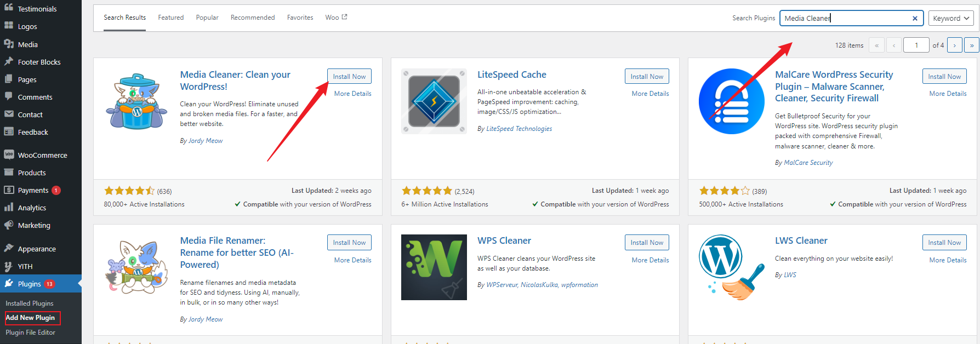Image resolution: width=980 pixels, height=344 pixels.
Task: Install LiteSpeed Cache plugin now
Action: click(x=646, y=77)
